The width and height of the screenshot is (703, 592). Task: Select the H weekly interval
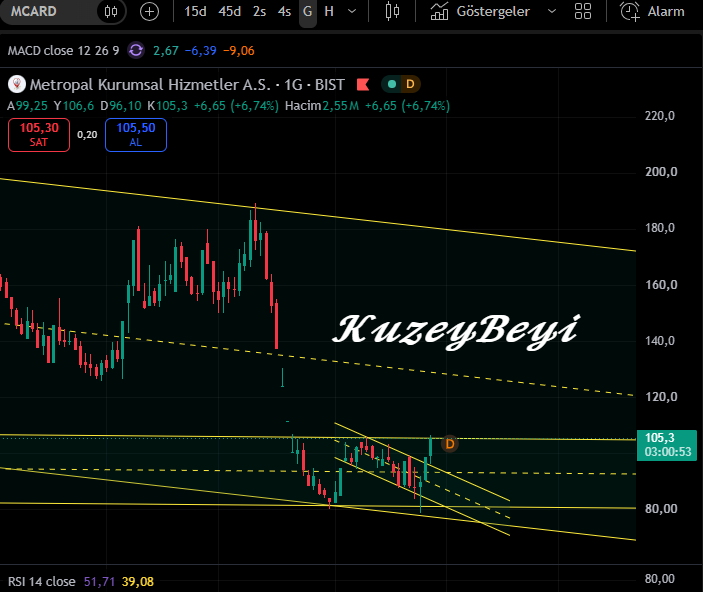pyautogui.click(x=329, y=11)
